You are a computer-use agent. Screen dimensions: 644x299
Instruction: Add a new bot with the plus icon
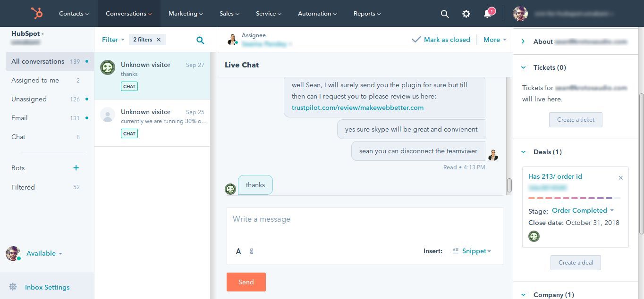(76, 167)
